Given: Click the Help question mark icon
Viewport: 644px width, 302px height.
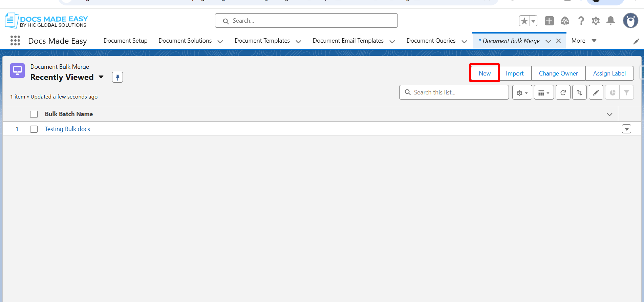Looking at the screenshot, I should pos(581,21).
